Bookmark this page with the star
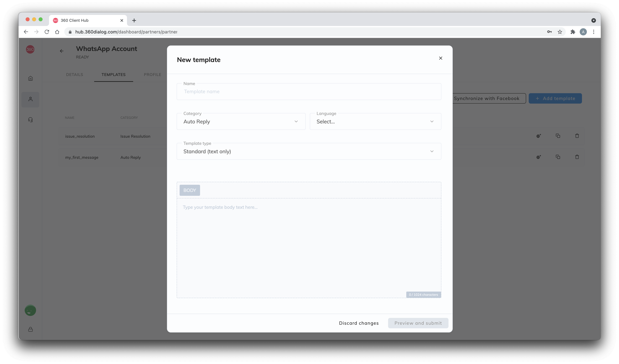The image size is (619, 364). click(560, 32)
